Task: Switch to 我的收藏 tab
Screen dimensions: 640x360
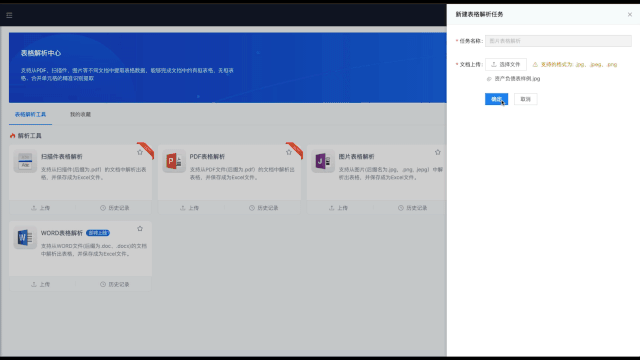Action: [80, 114]
